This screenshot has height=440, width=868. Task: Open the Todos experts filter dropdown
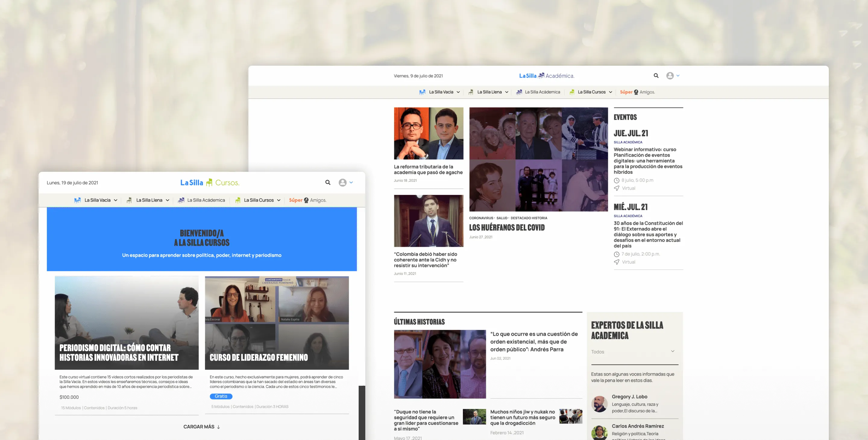pyautogui.click(x=634, y=352)
